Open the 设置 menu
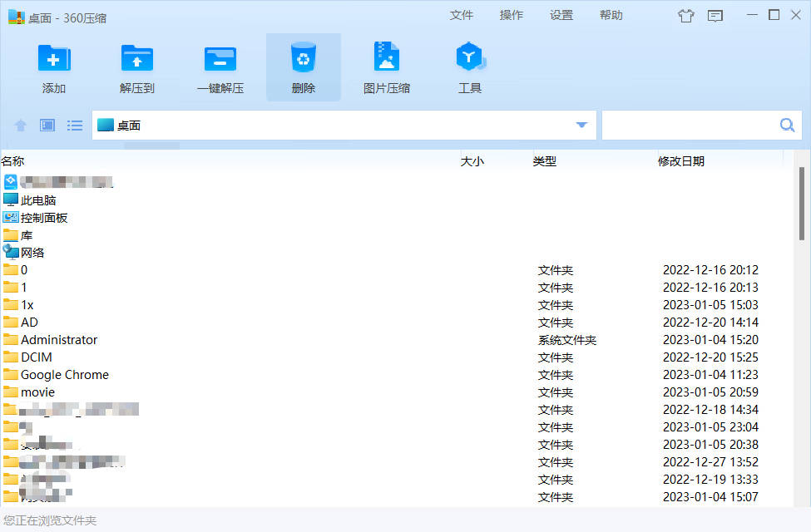Image resolution: width=811 pixels, height=532 pixels. tap(561, 16)
